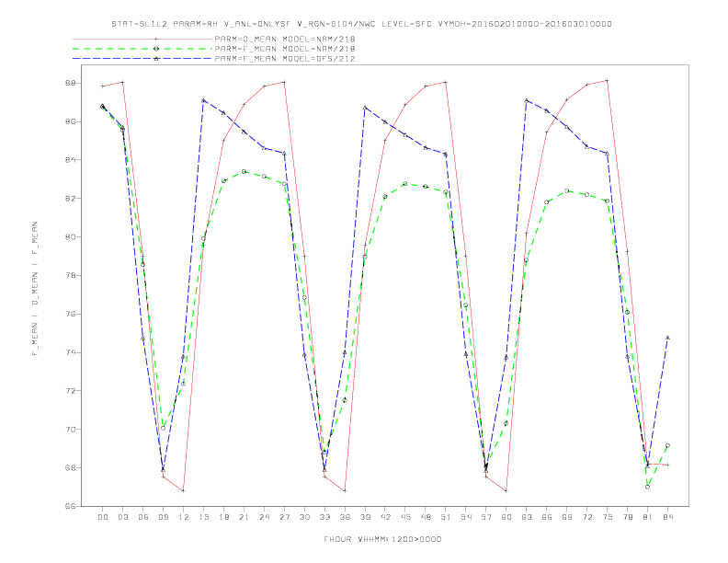Screen dimensions: 728x563
Task: Click x-axis forecast hour label 72
Action: (586, 517)
